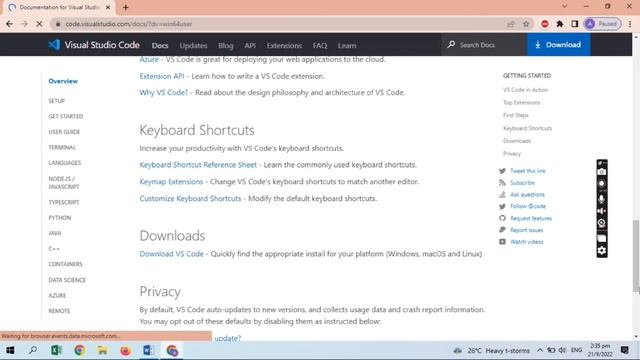Stop loading the page with the X button
Image resolution: width=640 pixels, height=360 pixels.
[x=39, y=24]
